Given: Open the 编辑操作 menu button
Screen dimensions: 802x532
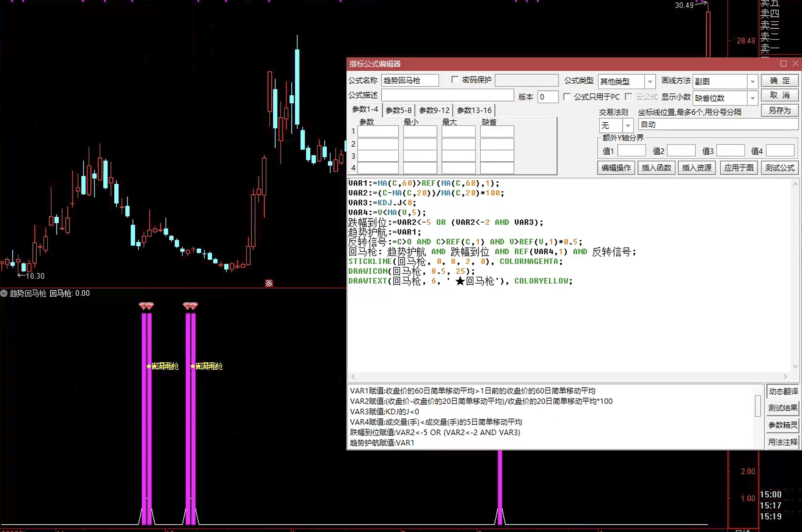Looking at the screenshot, I should click(x=616, y=168).
